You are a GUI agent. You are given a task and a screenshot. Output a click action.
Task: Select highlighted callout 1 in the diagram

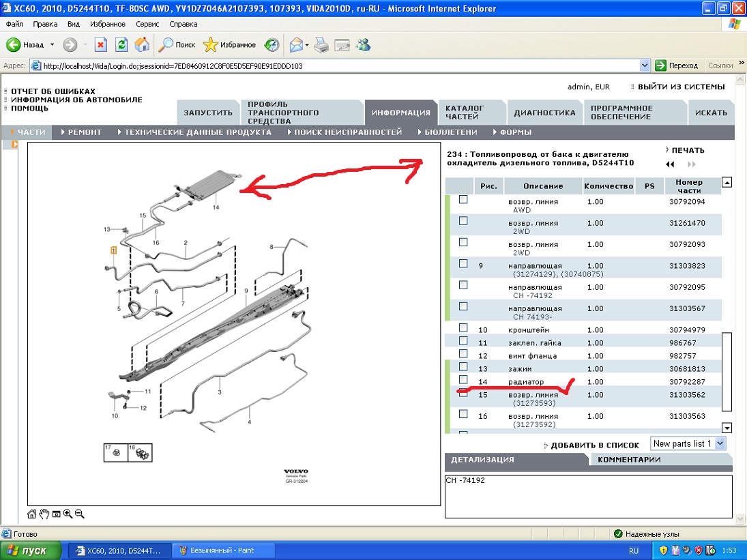click(x=114, y=250)
